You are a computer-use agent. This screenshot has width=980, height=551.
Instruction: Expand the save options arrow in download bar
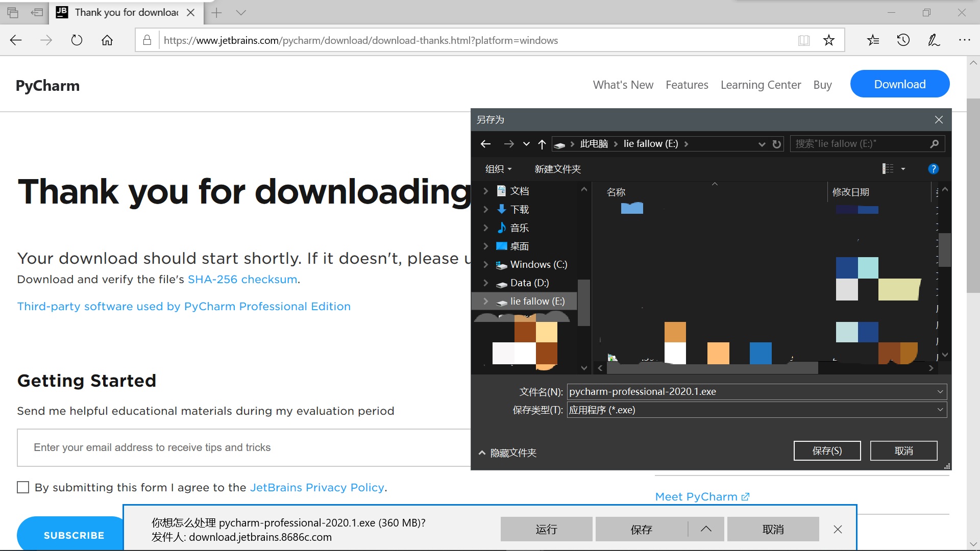tap(706, 529)
